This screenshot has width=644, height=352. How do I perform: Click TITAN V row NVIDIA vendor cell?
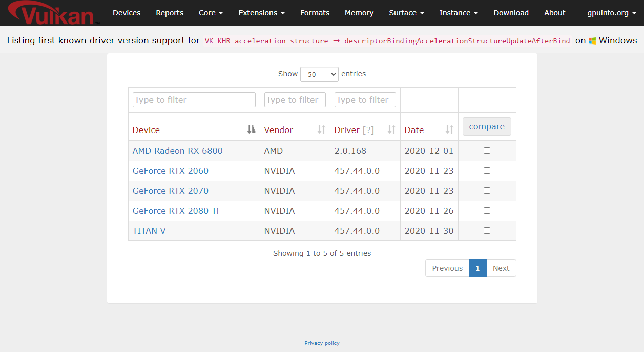pos(295,231)
